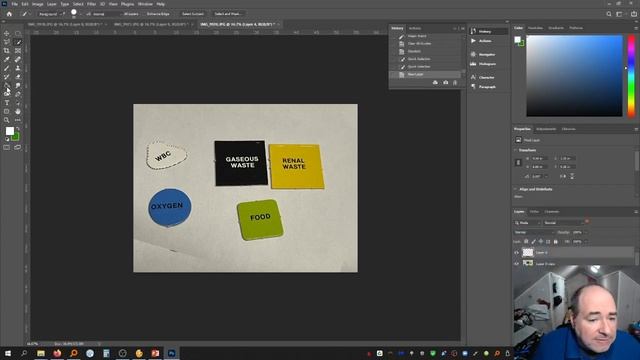Open the Filter menu
This screenshot has height=360, width=640.
tap(91, 4)
